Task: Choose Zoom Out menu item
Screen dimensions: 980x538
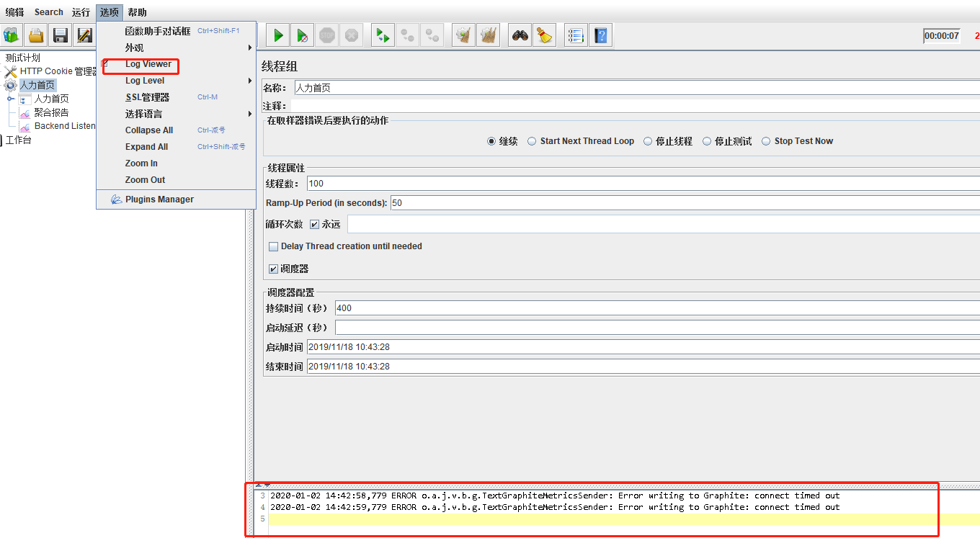Action: pyautogui.click(x=176, y=180)
